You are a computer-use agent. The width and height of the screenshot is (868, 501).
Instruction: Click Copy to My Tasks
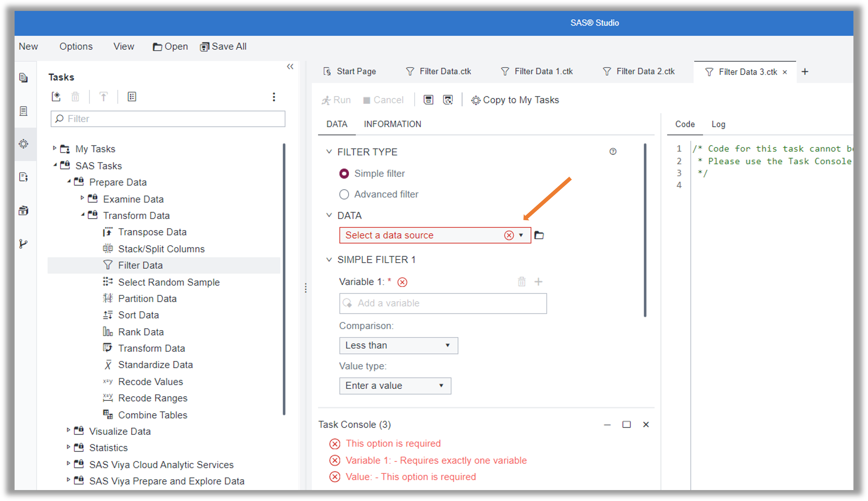[x=515, y=100]
